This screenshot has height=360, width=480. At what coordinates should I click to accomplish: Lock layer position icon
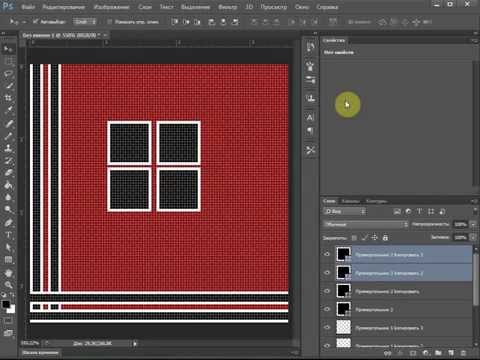point(375,237)
